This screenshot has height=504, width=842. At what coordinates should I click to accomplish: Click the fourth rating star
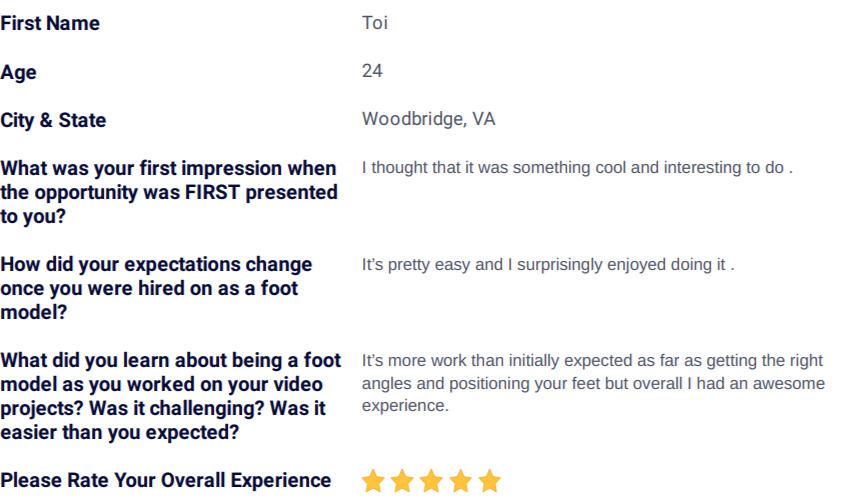coord(461,481)
